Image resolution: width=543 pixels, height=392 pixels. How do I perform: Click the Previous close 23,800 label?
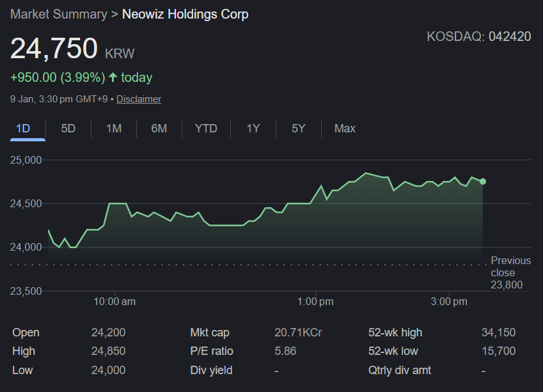point(511,272)
